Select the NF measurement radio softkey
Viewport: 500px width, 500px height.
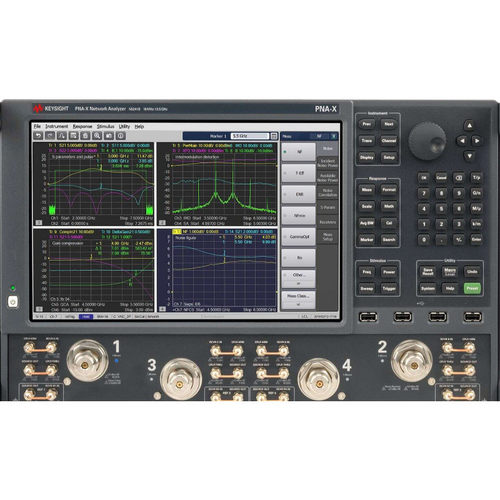[x=298, y=152]
